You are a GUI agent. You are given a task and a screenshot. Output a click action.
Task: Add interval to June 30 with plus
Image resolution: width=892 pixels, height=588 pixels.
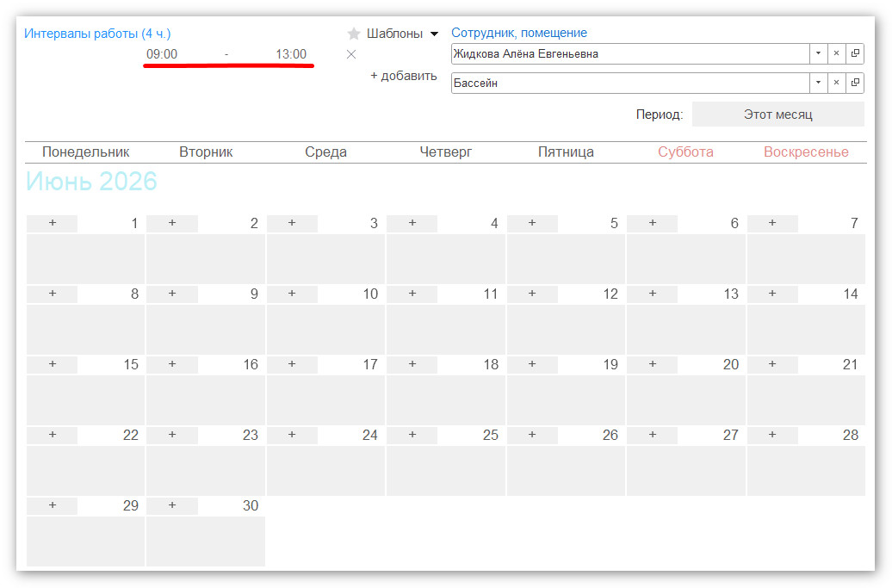pos(172,505)
